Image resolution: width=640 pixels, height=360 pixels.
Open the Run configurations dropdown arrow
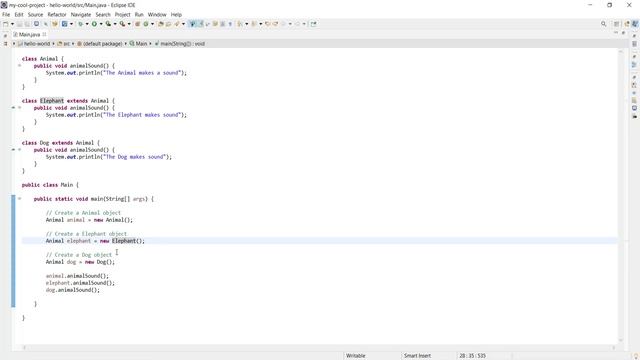[x=101, y=24]
